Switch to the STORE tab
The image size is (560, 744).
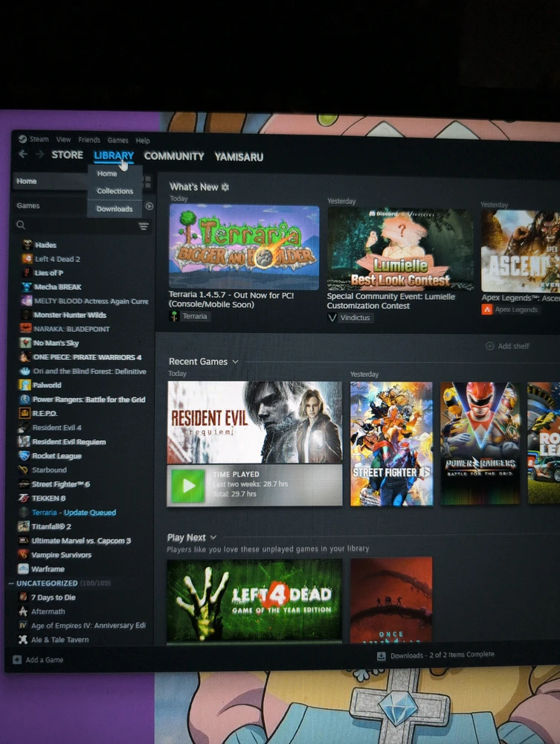point(68,155)
